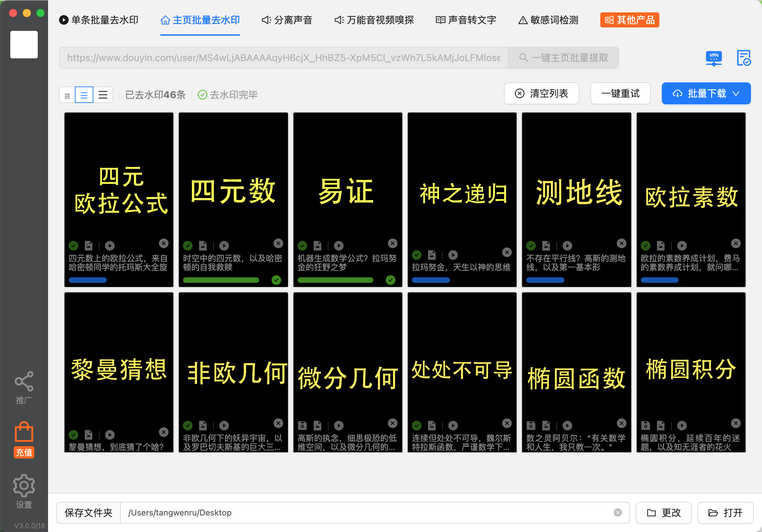Play the 四元数 video preview
762x532 pixels.
point(224,246)
